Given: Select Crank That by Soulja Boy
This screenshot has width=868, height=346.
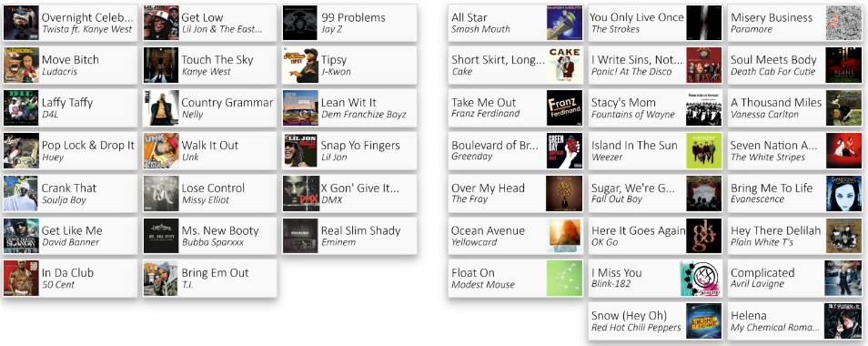Looking at the screenshot, I should [x=70, y=193].
